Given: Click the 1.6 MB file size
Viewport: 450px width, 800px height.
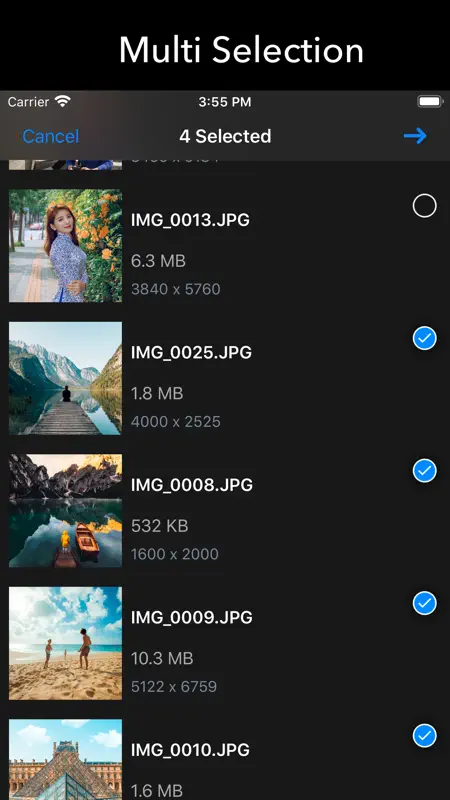Looking at the screenshot, I should 157,791.
